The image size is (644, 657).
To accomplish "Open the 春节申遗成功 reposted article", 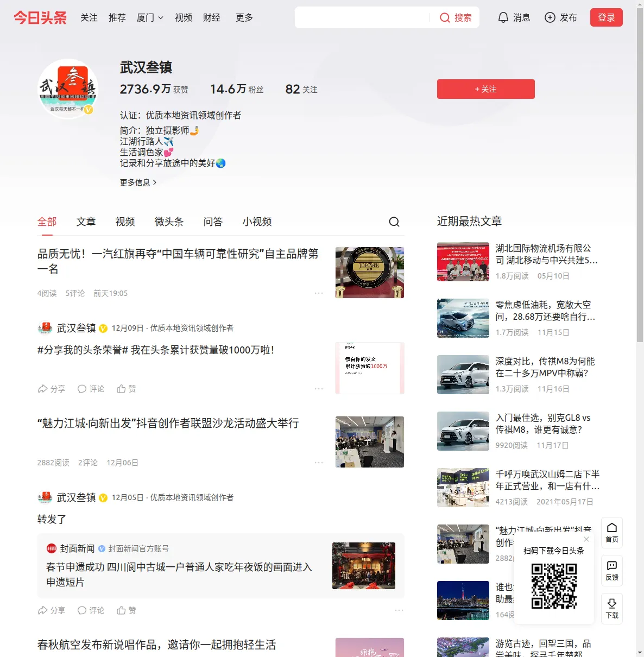I will coord(179,574).
